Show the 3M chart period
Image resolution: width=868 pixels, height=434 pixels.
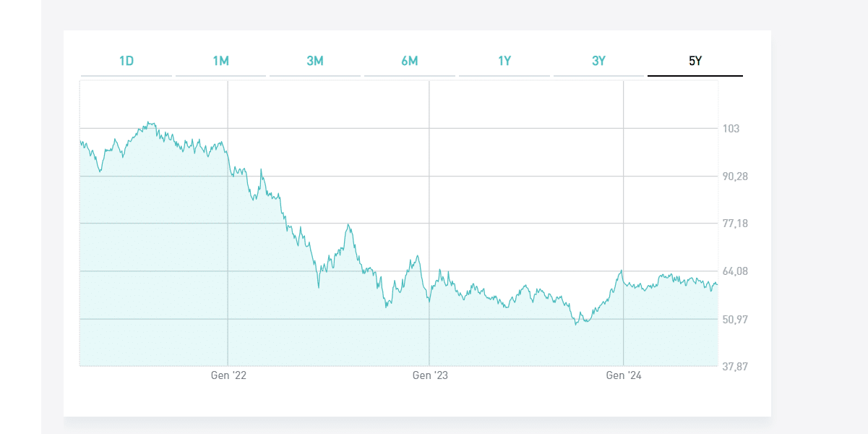pos(315,61)
